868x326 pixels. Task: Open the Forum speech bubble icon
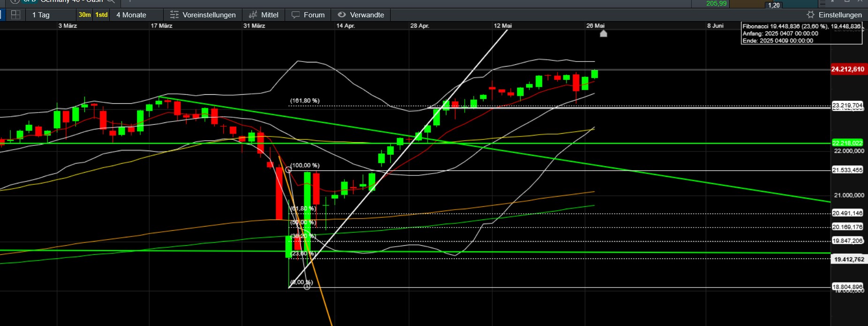pos(295,15)
